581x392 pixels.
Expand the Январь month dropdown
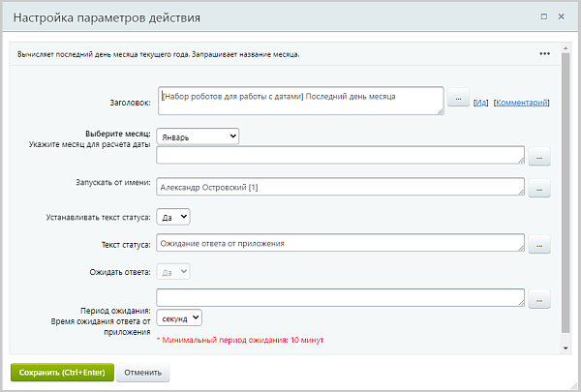pyautogui.click(x=198, y=136)
